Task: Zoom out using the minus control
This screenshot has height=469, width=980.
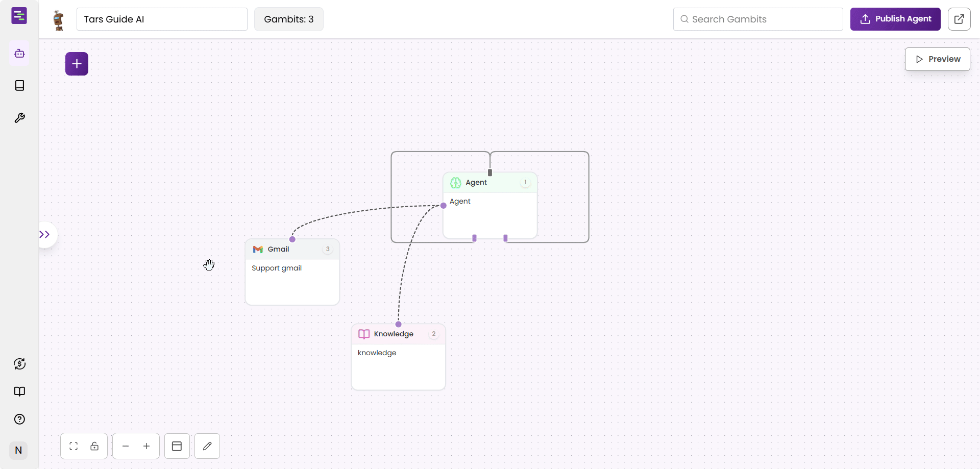Action: click(x=125, y=446)
